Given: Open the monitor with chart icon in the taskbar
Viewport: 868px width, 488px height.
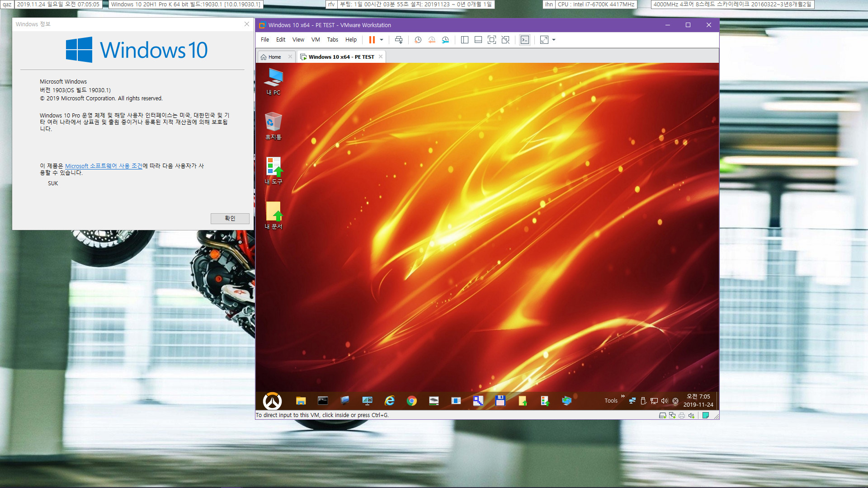Looking at the screenshot, I should point(367,401).
